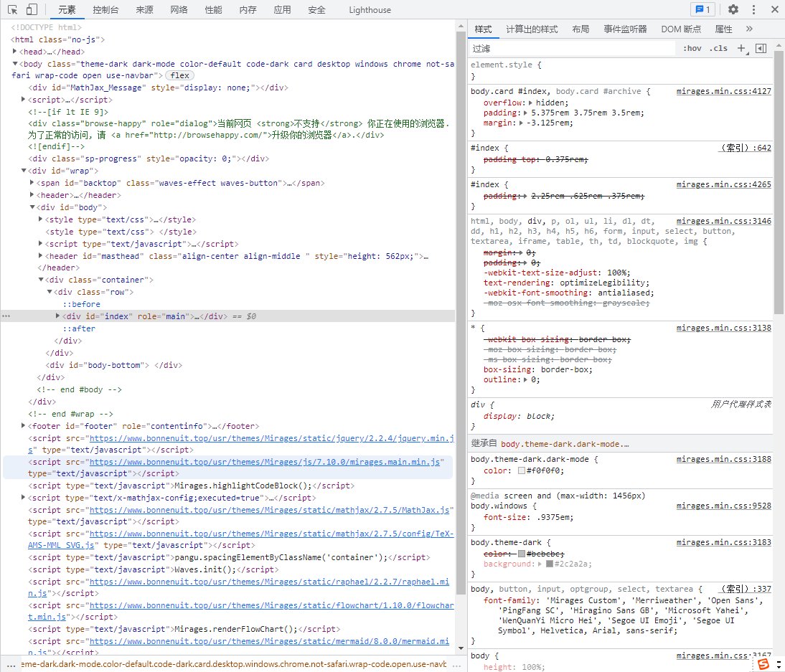This screenshot has width=785, height=672.
Task: Open the Lighthouse tab
Action: pyautogui.click(x=370, y=9)
